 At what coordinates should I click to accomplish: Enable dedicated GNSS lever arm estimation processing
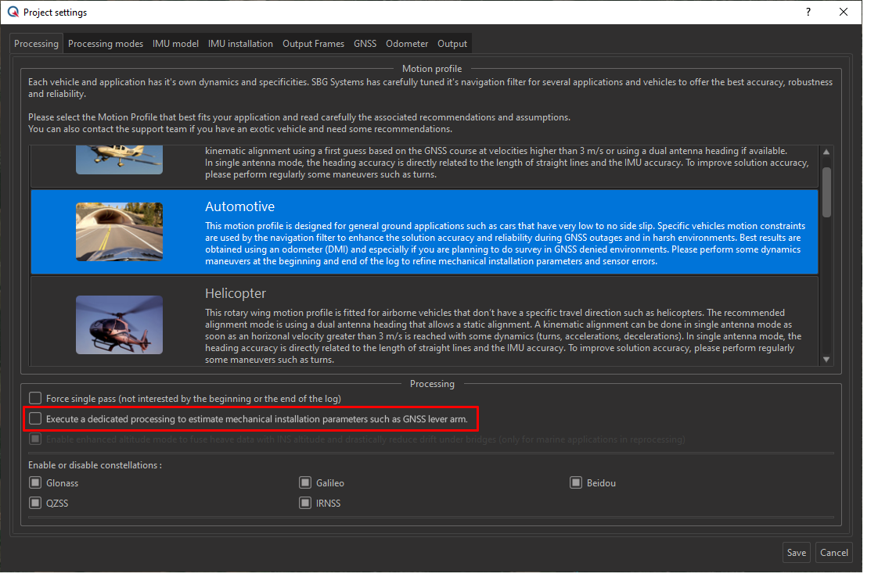pos(34,418)
